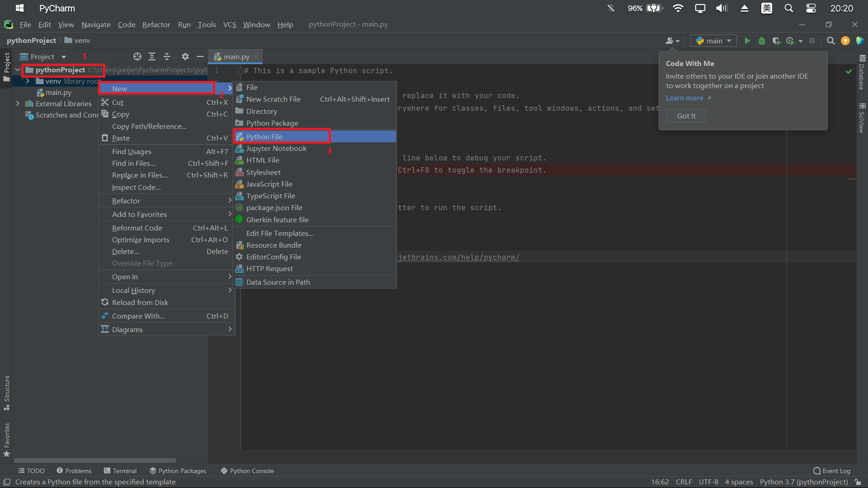
Task: Run with coverage icon in toolbar
Action: [x=776, y=41]
